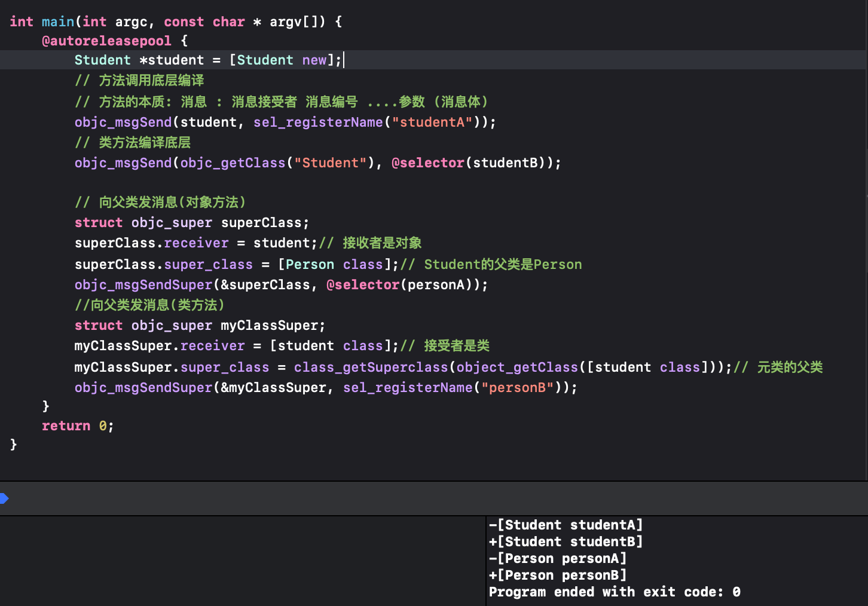Click console output '-[Student studentA]'
Image resolution: width=868 pixels, height=606 pixels.
tap(566, 525)
